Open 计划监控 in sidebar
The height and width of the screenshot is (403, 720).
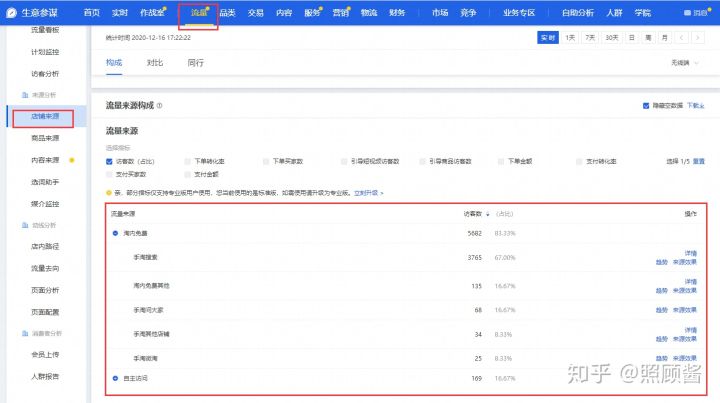point(45,52)
